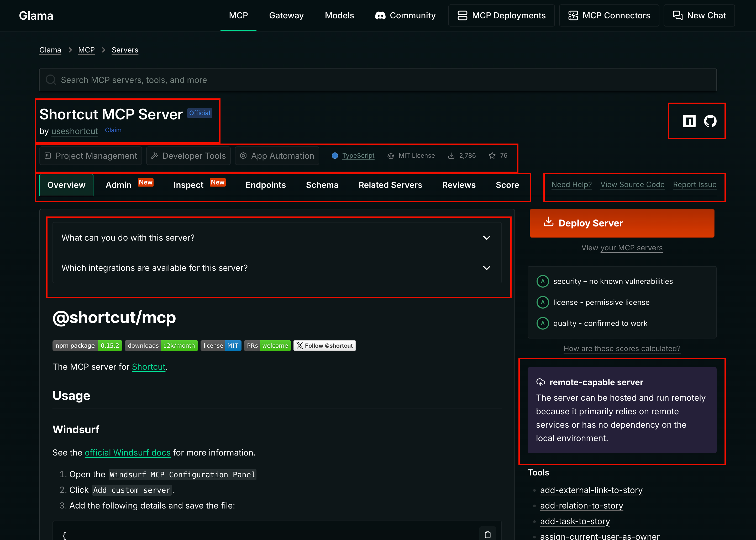Viewport: 756px width, 540px height.
Task: Open the MCP Connectors button
Action: [609, 16]
